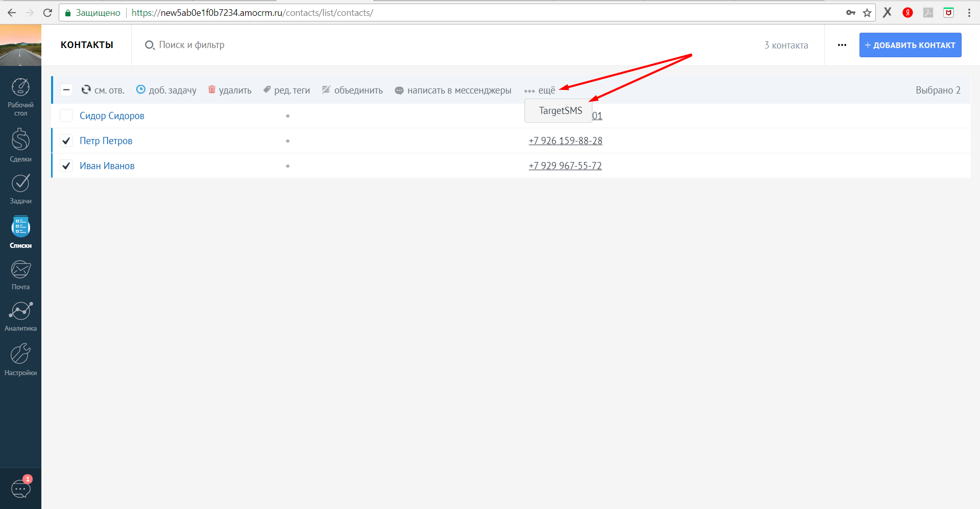Click the Выбрано 2 selection label
The image size is (980, 509).
click(938, 90)
